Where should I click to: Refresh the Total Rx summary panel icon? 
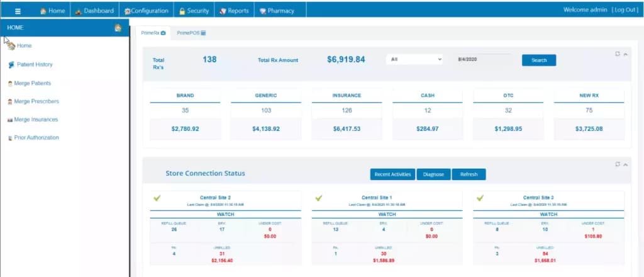click(x=618, y=54)
